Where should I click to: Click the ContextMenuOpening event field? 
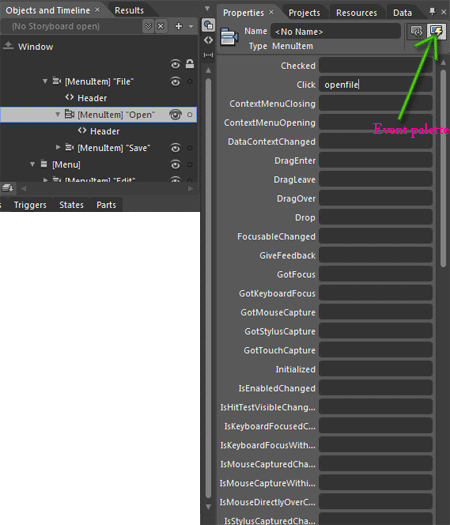click(375, 123)
